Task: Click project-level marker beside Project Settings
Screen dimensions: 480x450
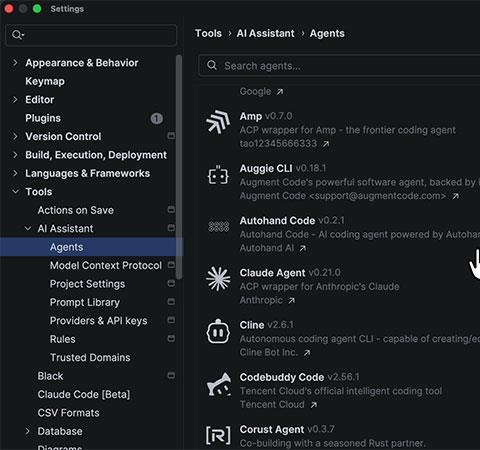Action: tap(171, 283)
